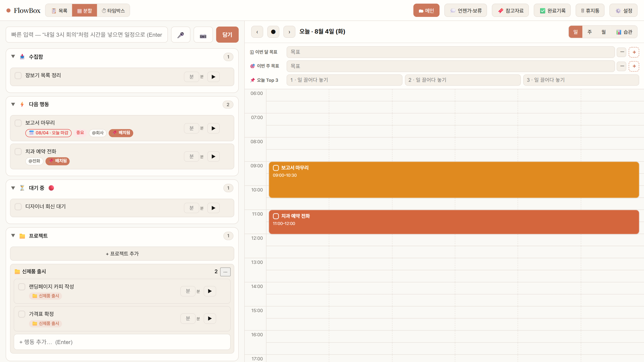The width and height of the screenshot is (644, 362).
Task: Click the 배치됨 badge on 치과 예약 전화
Action: [58, 161]
